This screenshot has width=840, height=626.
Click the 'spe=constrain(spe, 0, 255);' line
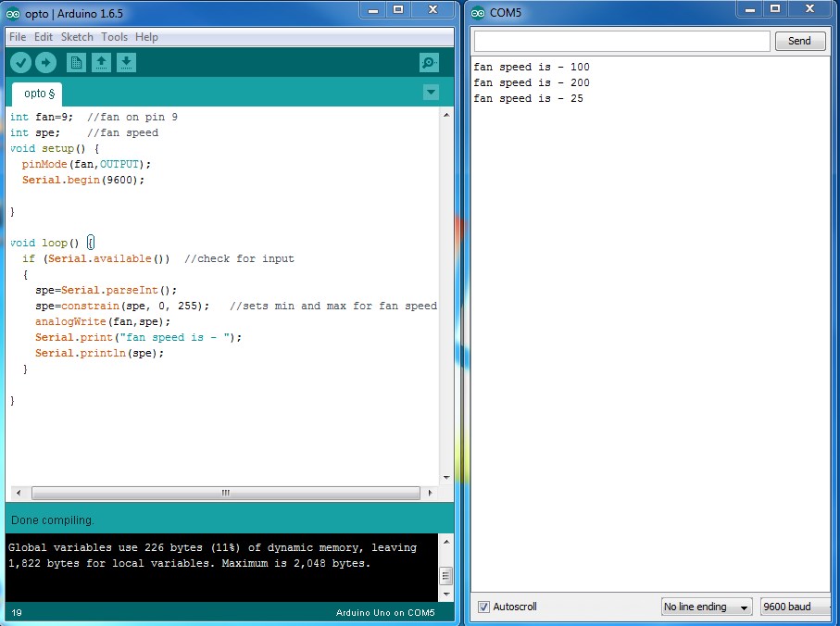click(122, 306)
